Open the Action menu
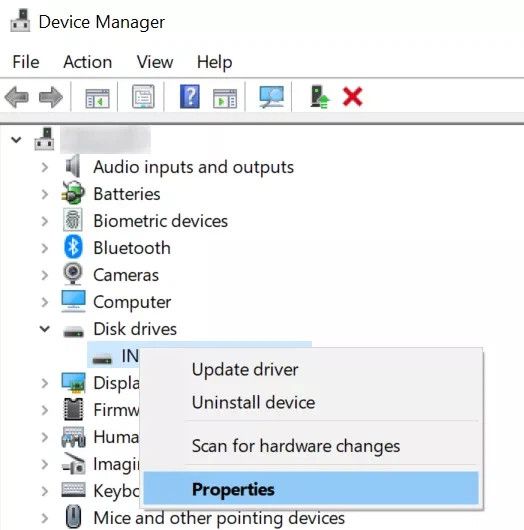Viewport: 524px width, 530px height. point(88,62)
